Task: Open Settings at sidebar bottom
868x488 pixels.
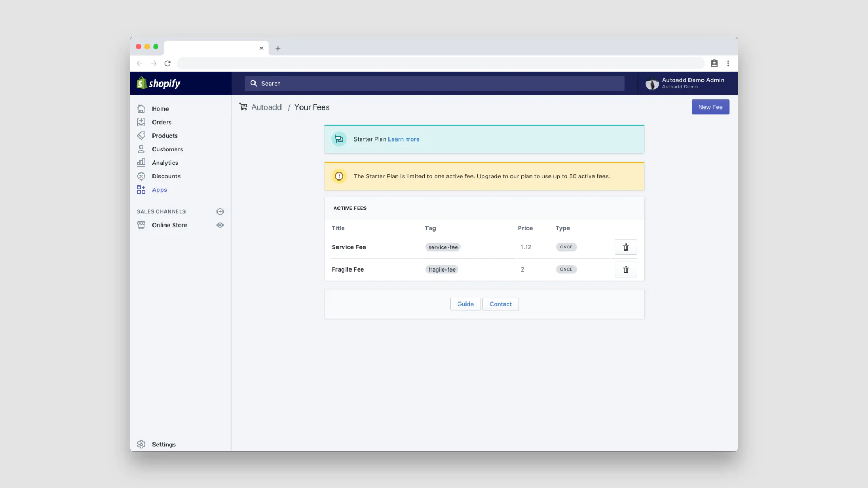Action: tap(163, 445)
